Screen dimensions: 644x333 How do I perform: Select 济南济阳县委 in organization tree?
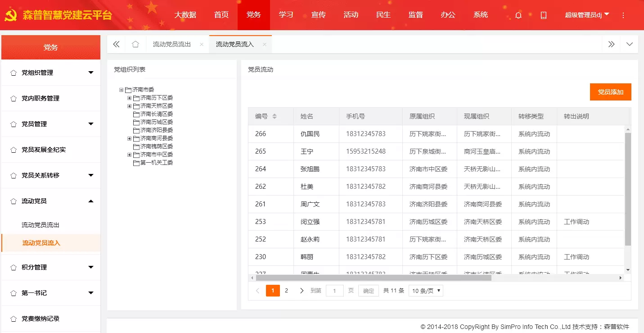click(x=157, y=130)
